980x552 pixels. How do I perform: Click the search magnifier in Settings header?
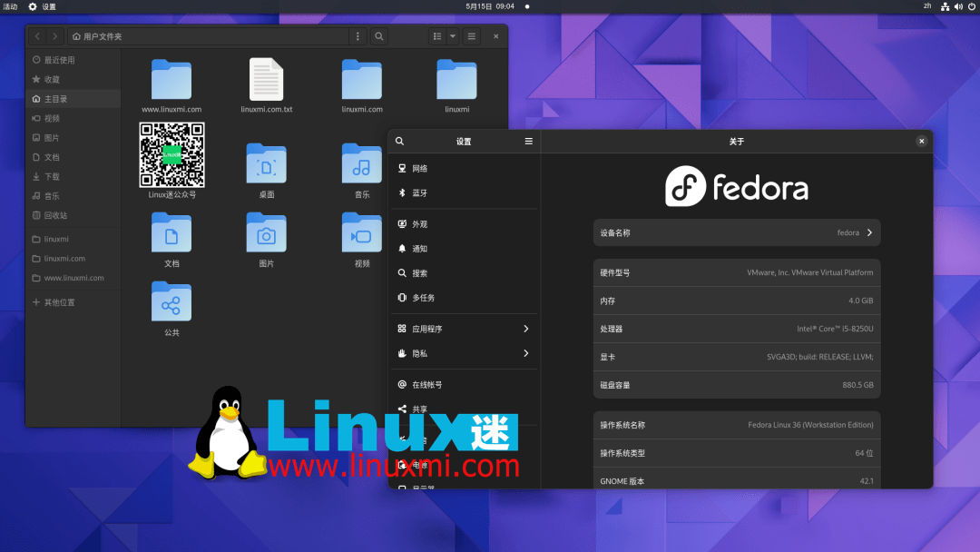tap(399, 141)
